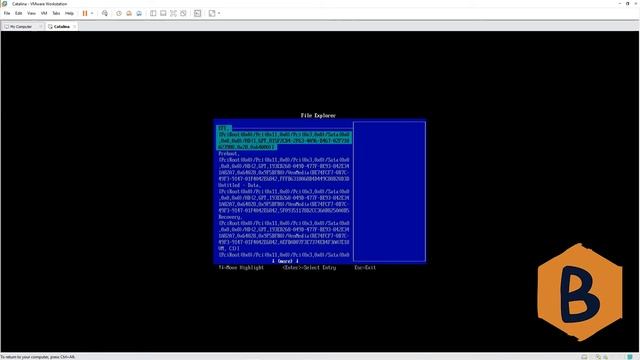Pause the virtual machine with the orange button
This screenshot has width=640, height=360.
85,13
